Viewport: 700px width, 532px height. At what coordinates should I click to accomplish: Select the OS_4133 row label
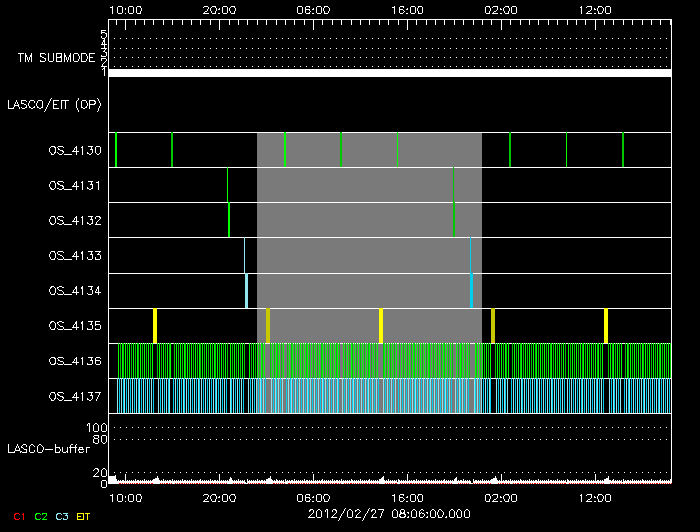pyautogui.click(x=75, y=255)
